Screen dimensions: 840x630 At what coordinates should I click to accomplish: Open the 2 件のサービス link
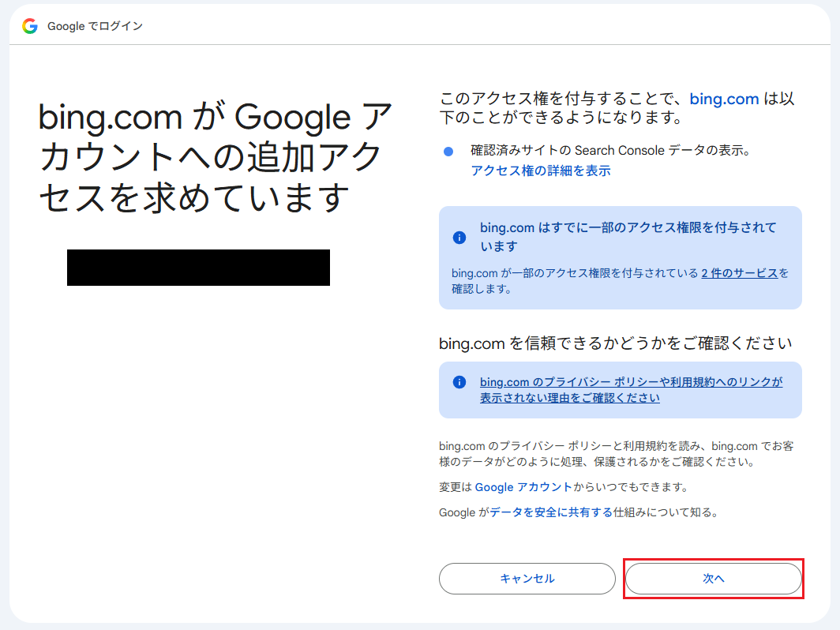[x=739, y=273]
